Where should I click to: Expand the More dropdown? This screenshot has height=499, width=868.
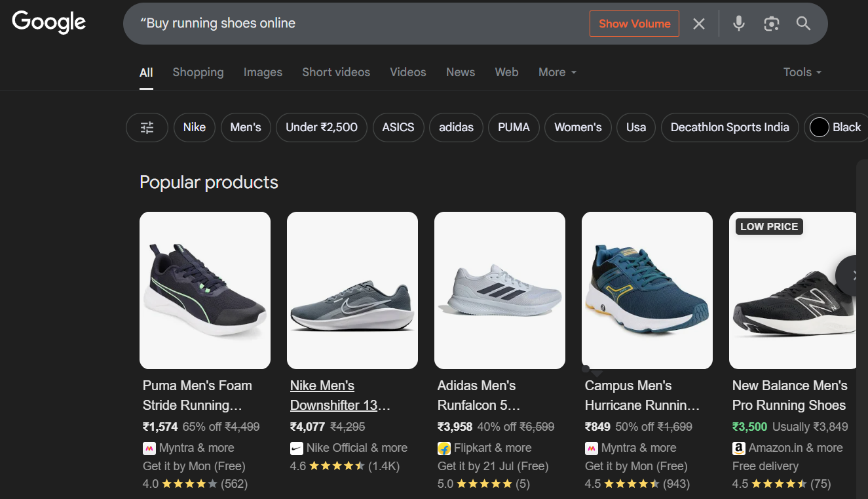(557, 72)
